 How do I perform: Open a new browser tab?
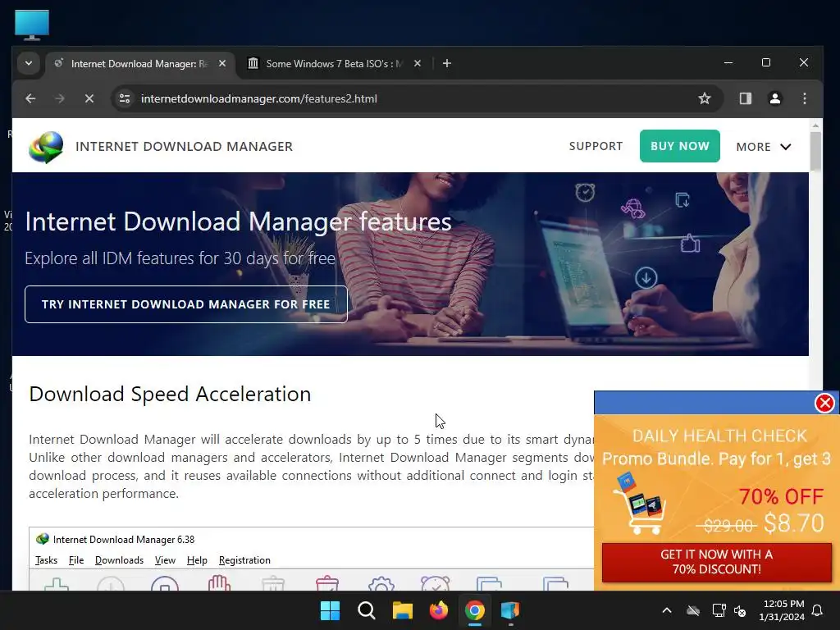pyautogui.click(x=447, y=63)
